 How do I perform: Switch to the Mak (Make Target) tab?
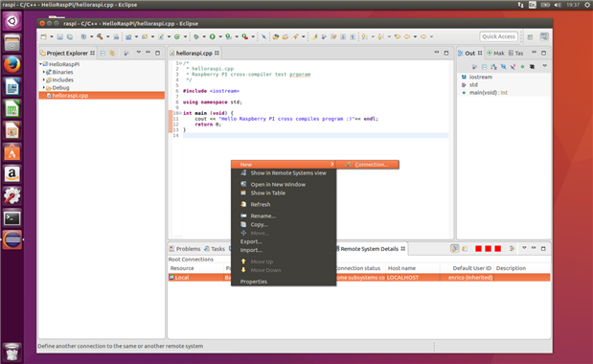tap(495, 54)
